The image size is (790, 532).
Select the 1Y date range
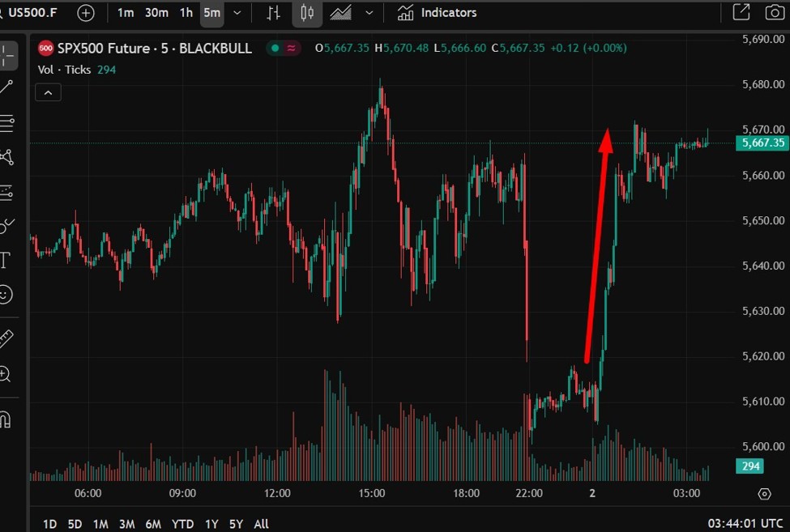211,524
